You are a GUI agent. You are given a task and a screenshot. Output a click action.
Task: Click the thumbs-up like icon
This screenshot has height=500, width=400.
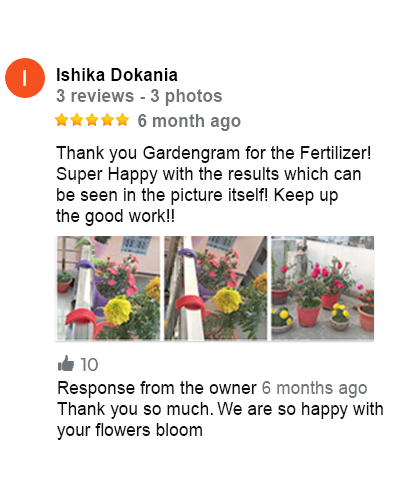pos(66,363)
